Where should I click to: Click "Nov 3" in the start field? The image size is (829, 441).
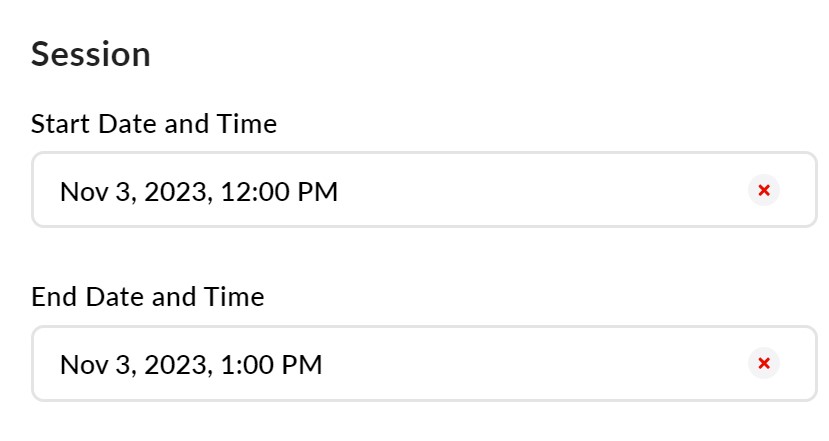coord(95,191)
